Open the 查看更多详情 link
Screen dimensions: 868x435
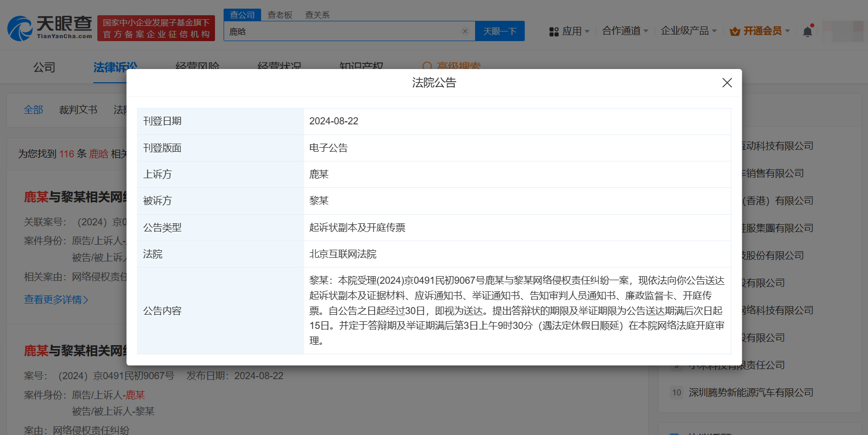(x=56, y=299)
